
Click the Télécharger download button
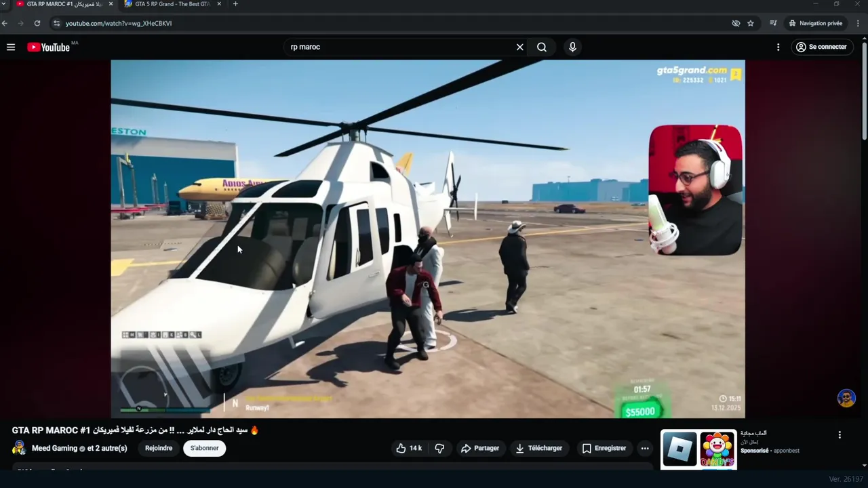click(x=539, y=448)
